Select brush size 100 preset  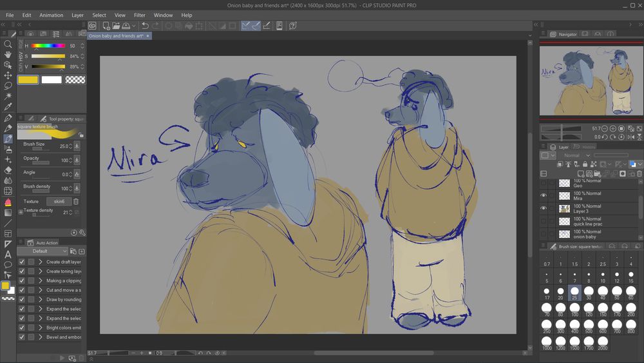coord(574,309)
